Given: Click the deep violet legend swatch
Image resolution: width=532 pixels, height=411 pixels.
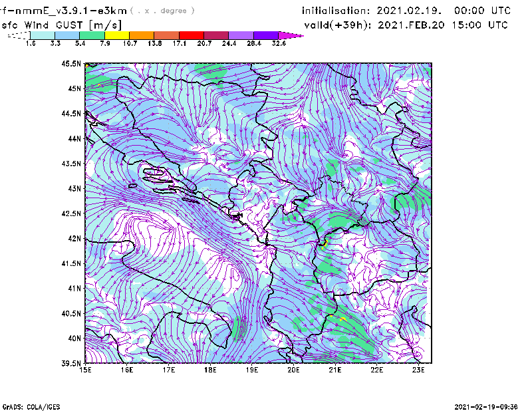Looking at the screenshot, I should coord(265,35).
